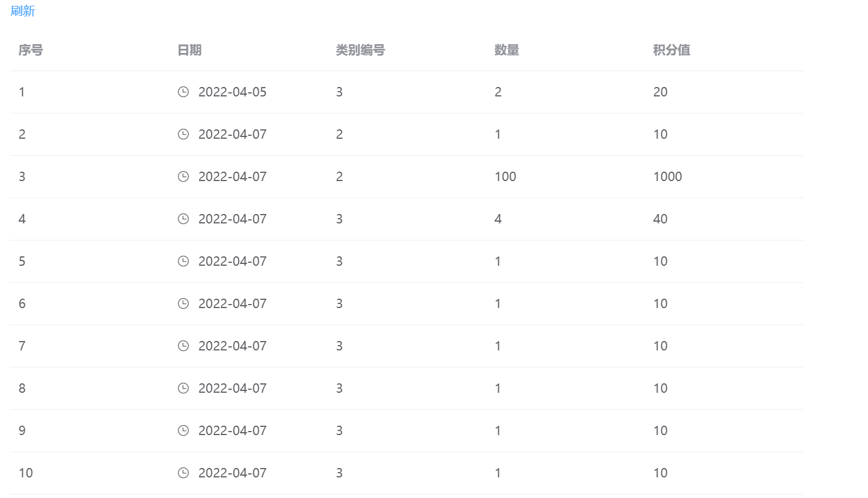Click 类别编号 value in row 9
Viewport: 868px width, 498px height.
[x=339, y=430]
